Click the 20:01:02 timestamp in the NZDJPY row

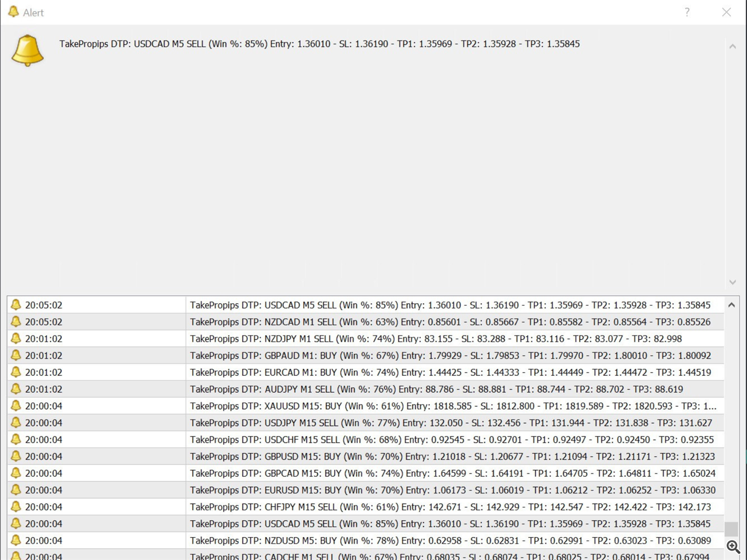(x=44, y=339)
